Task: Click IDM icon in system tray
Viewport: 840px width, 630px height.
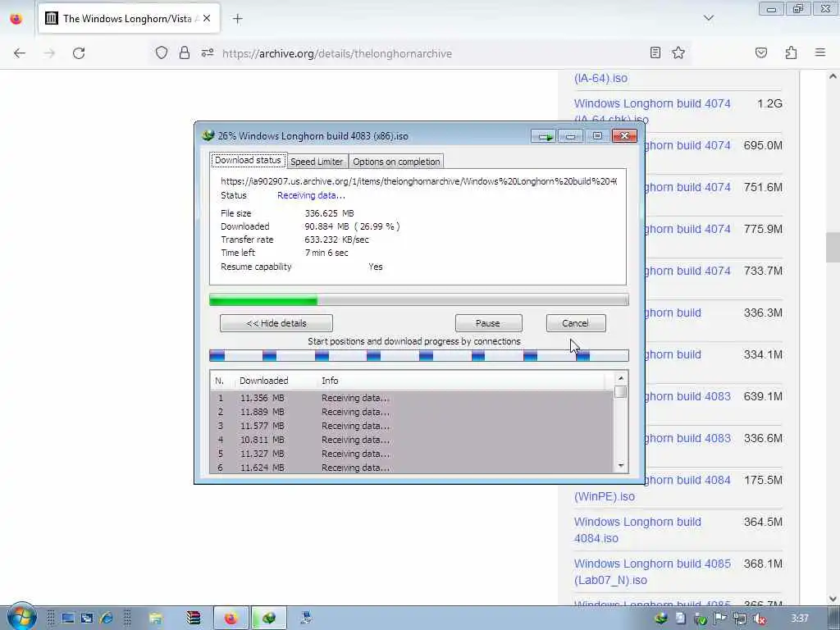Action: point(661,619)
